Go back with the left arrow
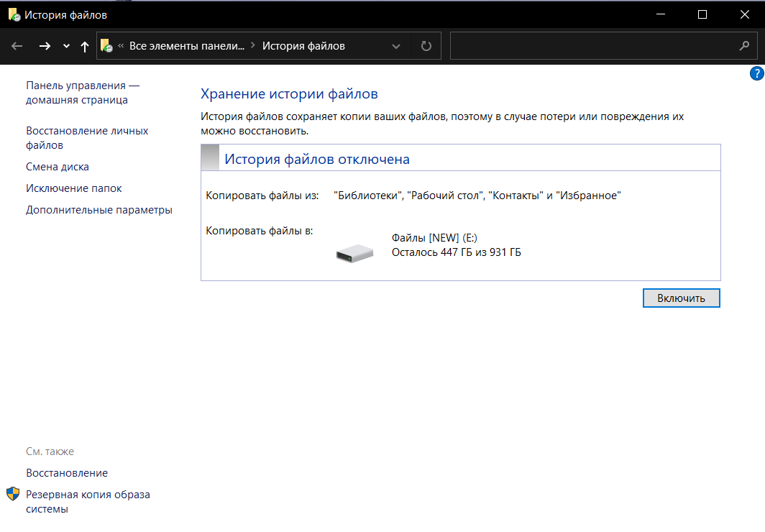The image size is (765, 532). [x=17, y=46]
